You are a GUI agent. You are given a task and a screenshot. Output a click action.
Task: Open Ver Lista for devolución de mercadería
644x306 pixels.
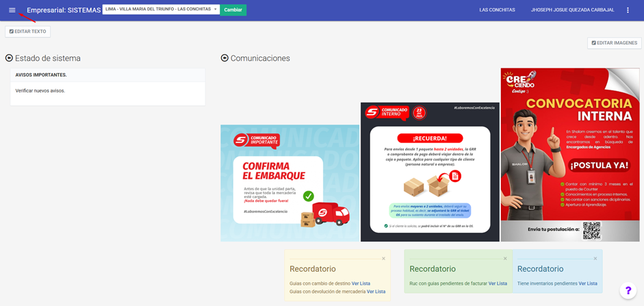[x=376, y=292]
